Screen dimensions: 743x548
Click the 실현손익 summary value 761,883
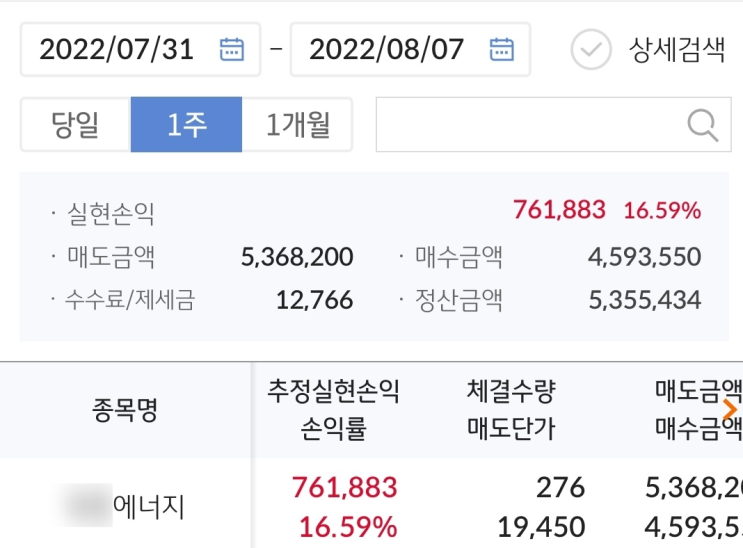559,210
